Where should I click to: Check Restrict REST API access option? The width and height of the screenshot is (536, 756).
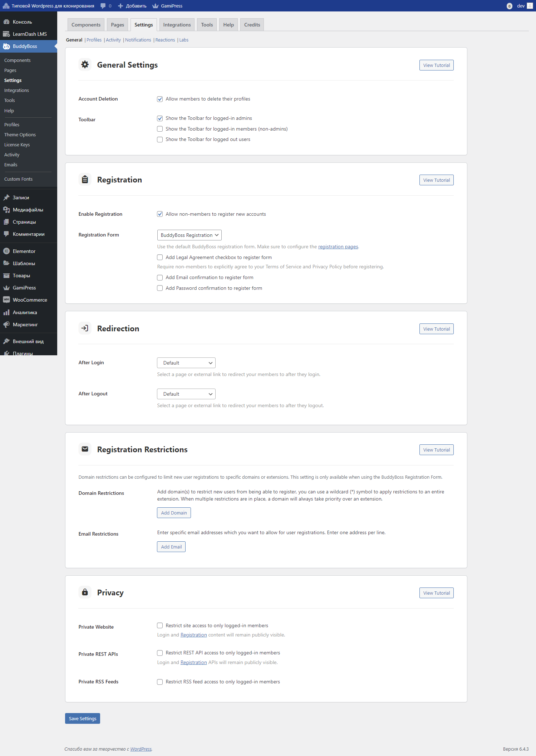tap(160, 653)
